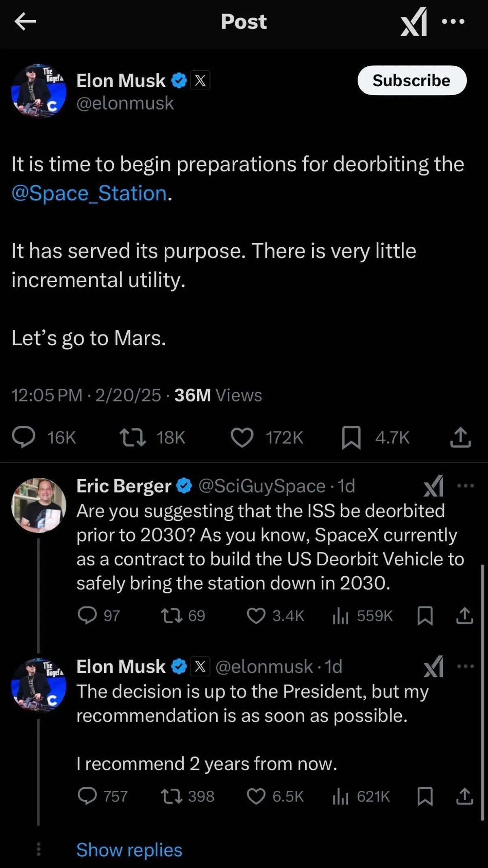Reply to the main post with 16K comments

pyautogui.click(x=24, y=437)
